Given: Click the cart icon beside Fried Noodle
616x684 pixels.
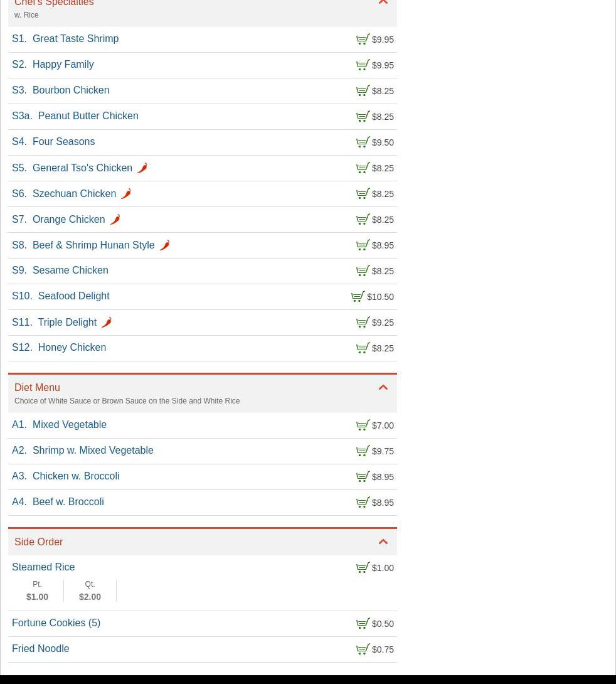Looking at the screenshot, I should [x=363, y=649].
